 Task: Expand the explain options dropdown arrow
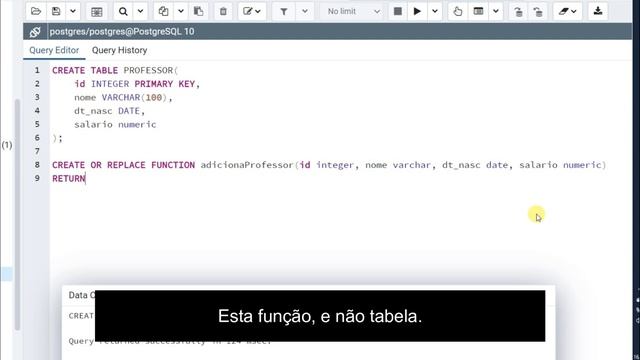click(x=496, y=11)
